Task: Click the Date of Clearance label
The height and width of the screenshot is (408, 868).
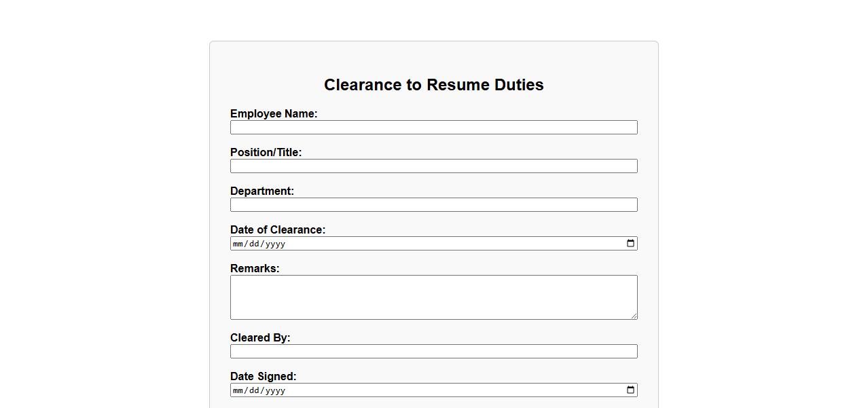Action: point(278,230)
